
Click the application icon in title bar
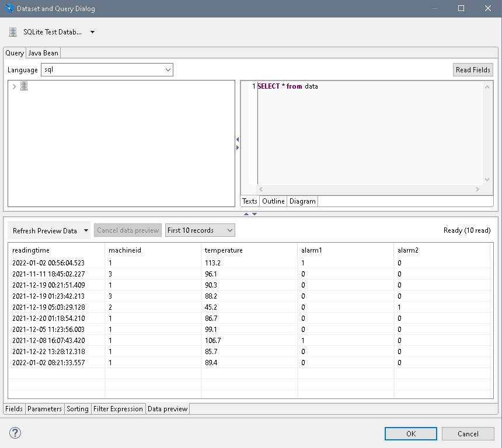[x=9, y=9]
